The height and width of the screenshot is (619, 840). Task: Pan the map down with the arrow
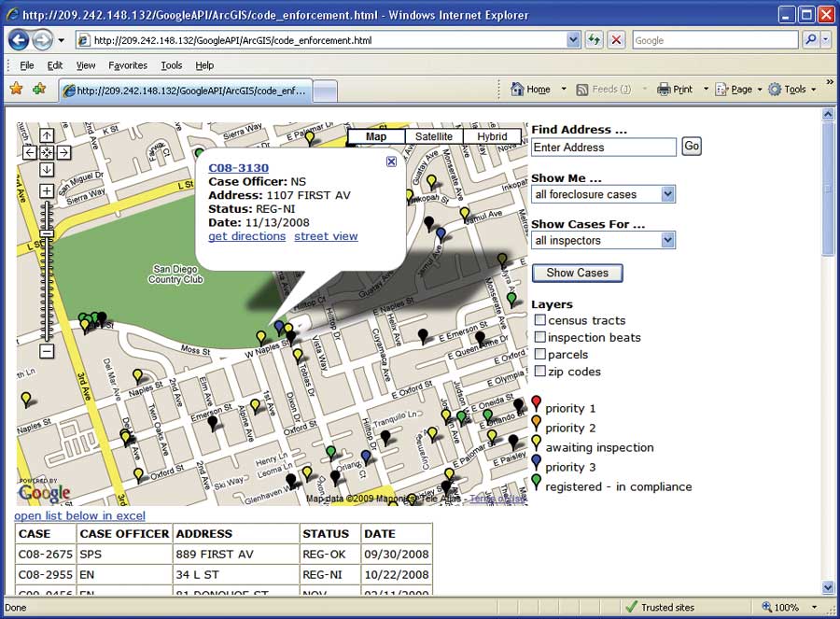tap(47, 170)
